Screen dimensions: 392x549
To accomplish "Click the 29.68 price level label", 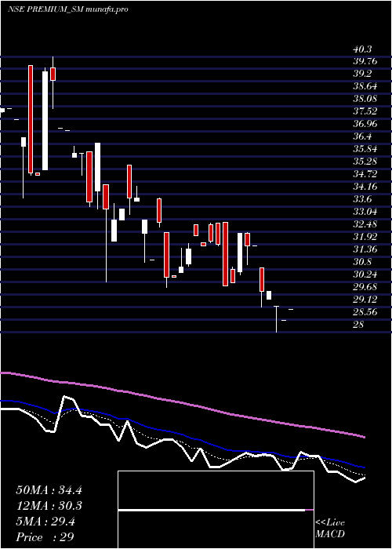I will pos(365,287).
